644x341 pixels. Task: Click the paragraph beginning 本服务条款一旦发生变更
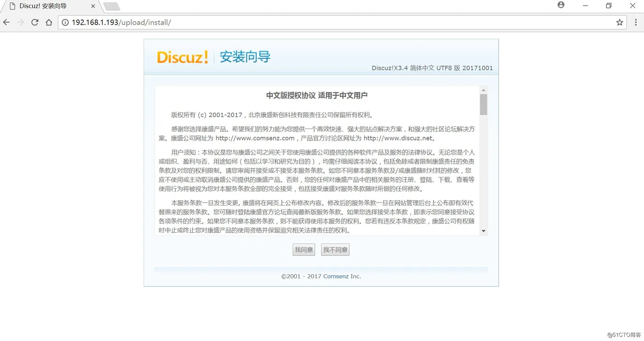(317, 217)
